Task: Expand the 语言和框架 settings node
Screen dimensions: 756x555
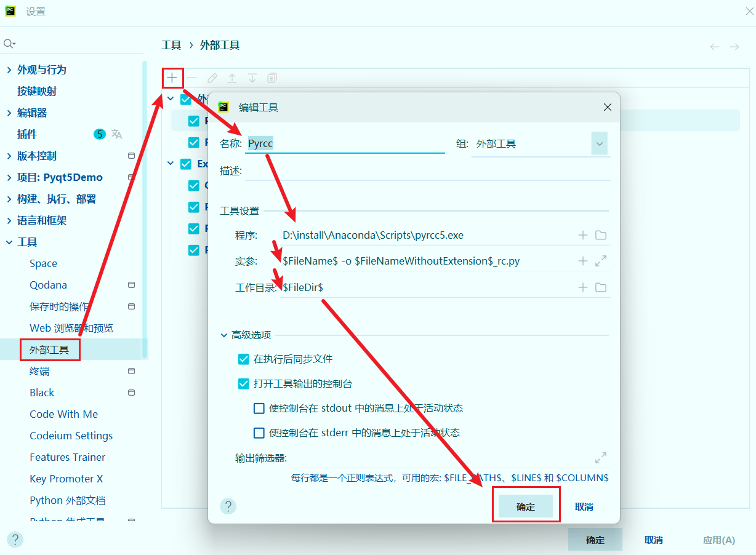Action: [9, 220]
